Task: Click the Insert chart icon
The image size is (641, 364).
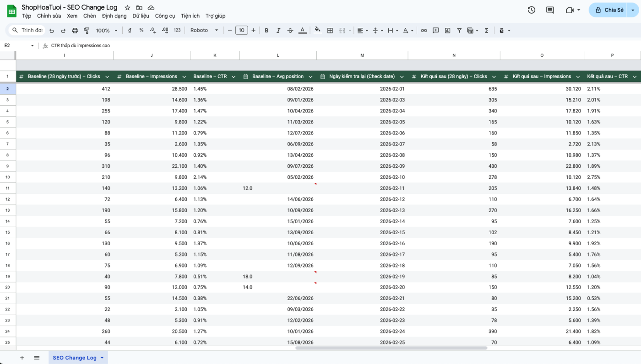Action: click(x=447, y=31)
